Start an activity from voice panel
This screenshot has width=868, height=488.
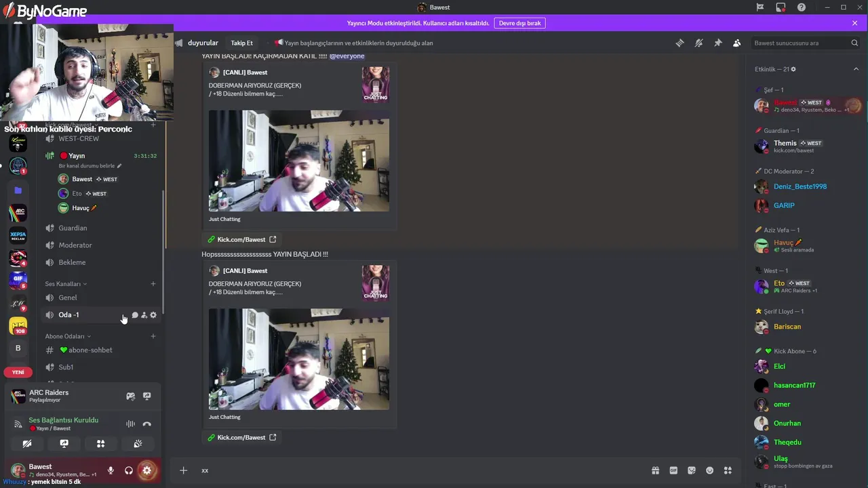coord(100,444)
